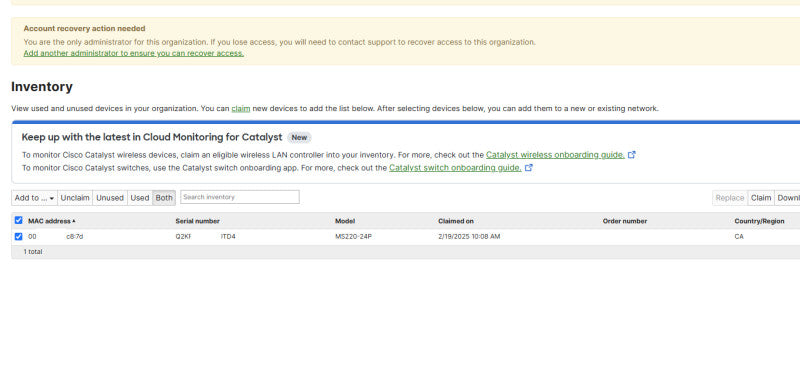Select the CA country cell
Screen dimensions: 800x375
[x=739, y=237]
